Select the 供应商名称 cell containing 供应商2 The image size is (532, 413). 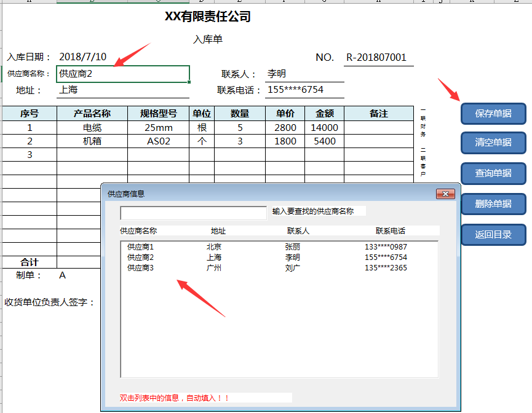tap(123, 74)
